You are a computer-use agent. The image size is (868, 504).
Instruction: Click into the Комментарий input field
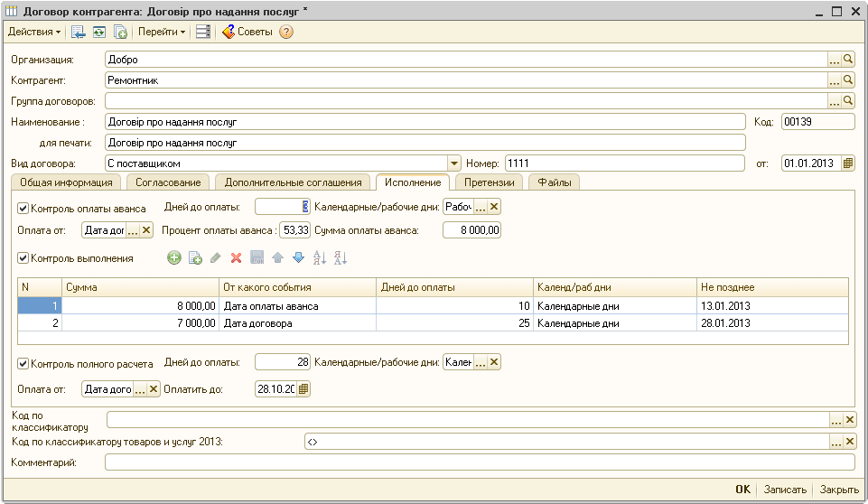(x=479, y=462)
